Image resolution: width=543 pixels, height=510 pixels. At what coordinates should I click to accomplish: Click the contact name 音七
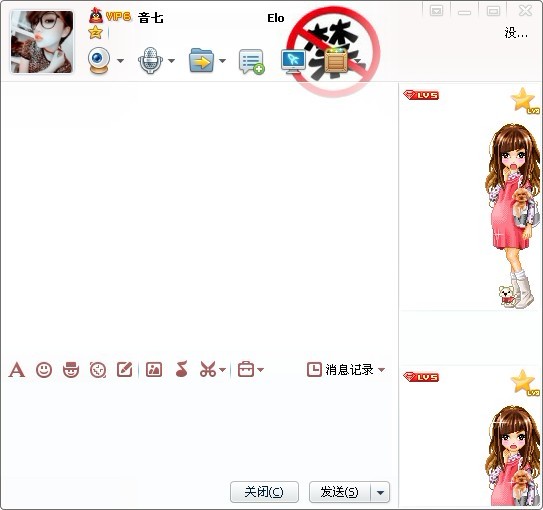point(151,18)
